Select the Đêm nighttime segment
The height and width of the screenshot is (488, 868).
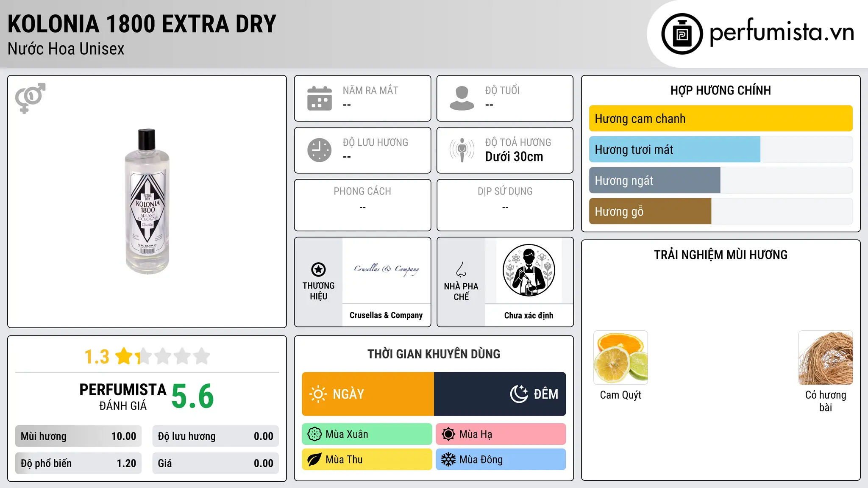point(500,394)
